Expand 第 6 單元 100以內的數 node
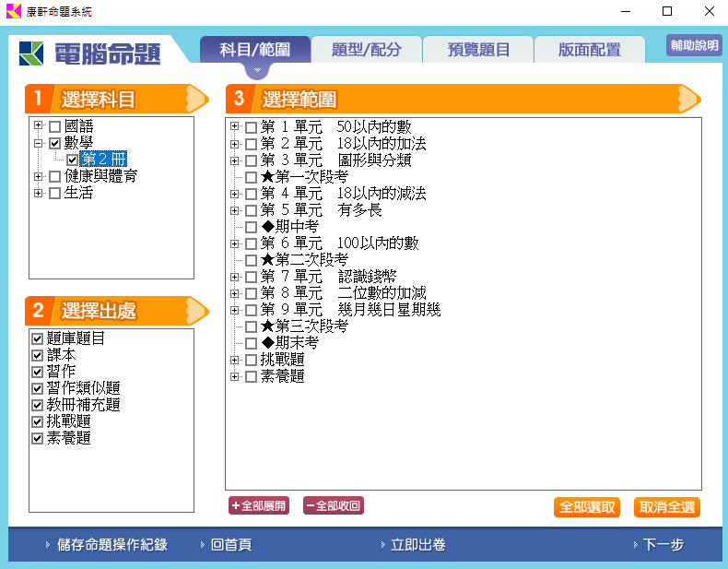728x569 pixels. [x=235, y=243]
